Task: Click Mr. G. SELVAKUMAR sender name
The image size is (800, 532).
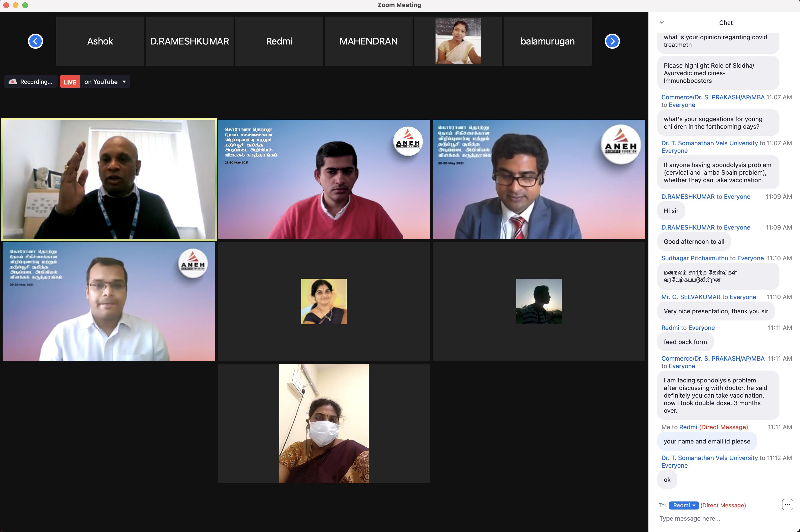Action: pos(690,297)
